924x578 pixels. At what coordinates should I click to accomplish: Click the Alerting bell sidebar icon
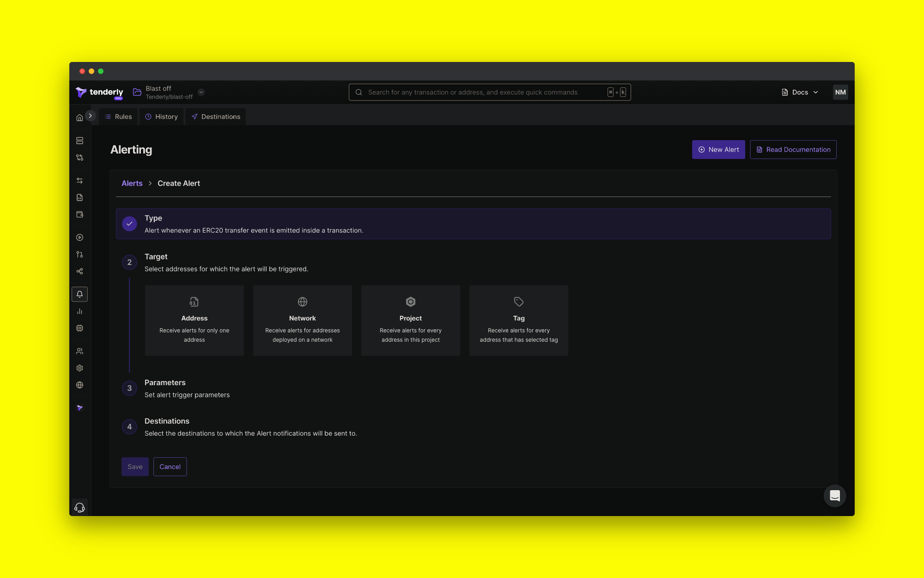click(79, 294)
